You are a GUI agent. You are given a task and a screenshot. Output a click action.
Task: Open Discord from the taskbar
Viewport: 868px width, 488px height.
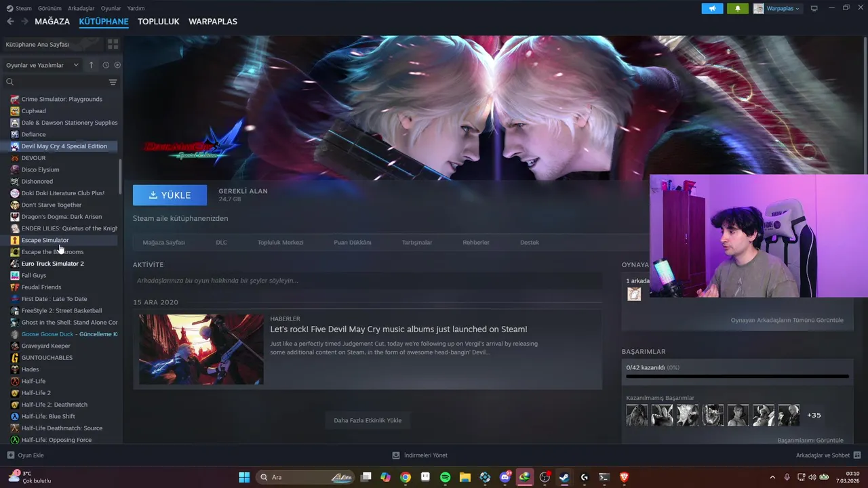505,477
